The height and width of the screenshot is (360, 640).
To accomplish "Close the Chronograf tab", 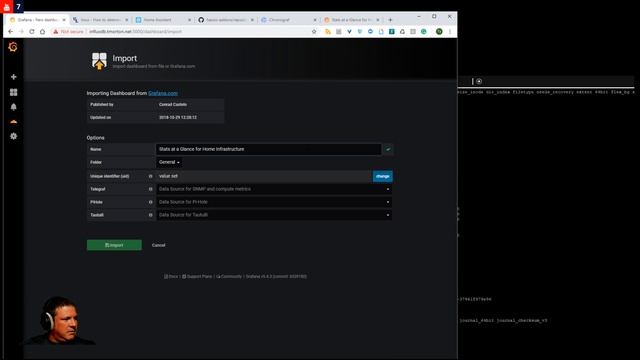I will point(315,20).
